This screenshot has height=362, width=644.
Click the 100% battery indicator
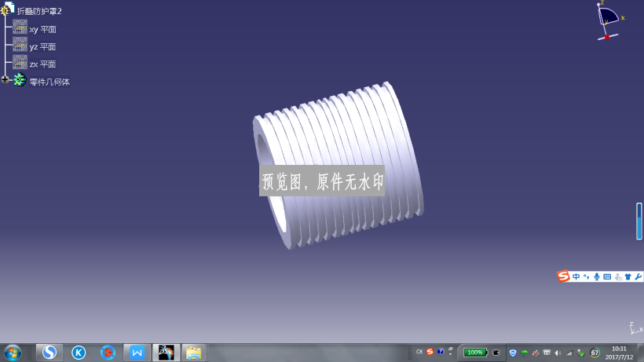[x=475, y=352]
